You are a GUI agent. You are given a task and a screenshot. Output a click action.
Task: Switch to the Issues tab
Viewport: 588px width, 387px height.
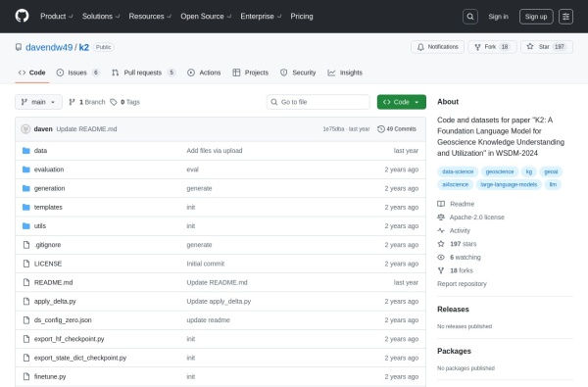(78, 73)
